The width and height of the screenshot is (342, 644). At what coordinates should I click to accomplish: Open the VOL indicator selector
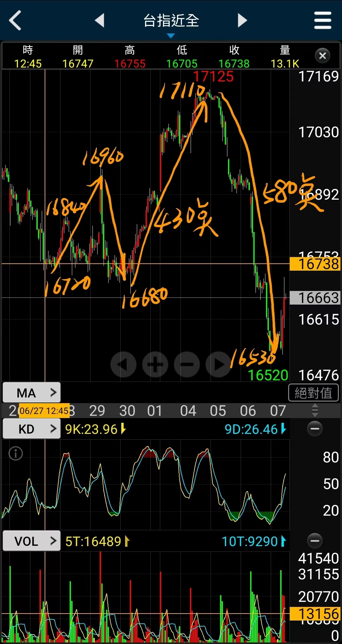[x=32, y=541]
